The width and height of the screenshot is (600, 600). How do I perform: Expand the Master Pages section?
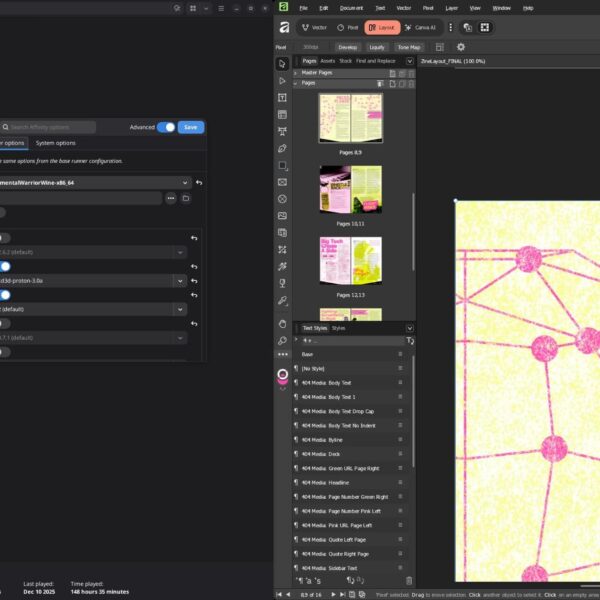297,73
